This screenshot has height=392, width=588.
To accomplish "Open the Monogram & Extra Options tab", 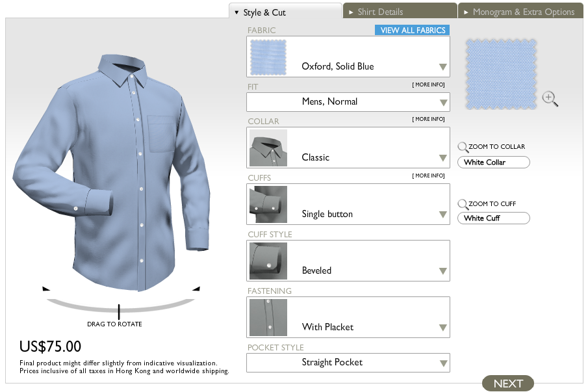I will pyautogui.click(x=520, y=10).
